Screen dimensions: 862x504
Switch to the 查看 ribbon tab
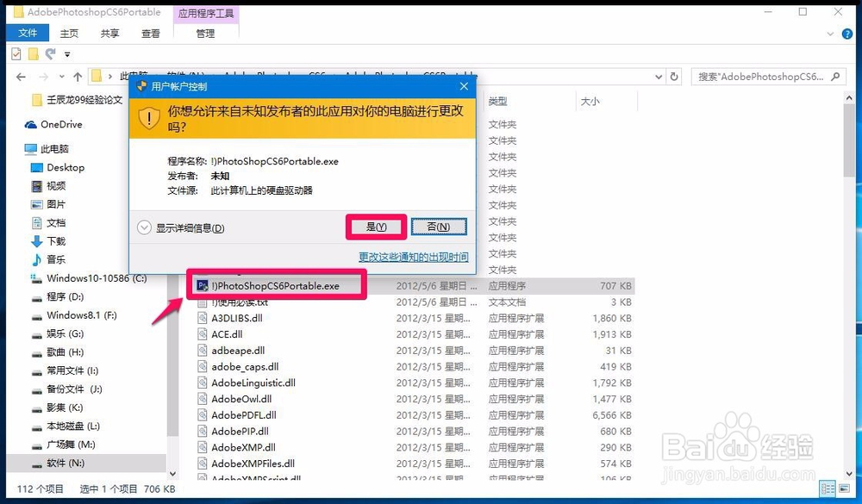(x=151, y=34)
